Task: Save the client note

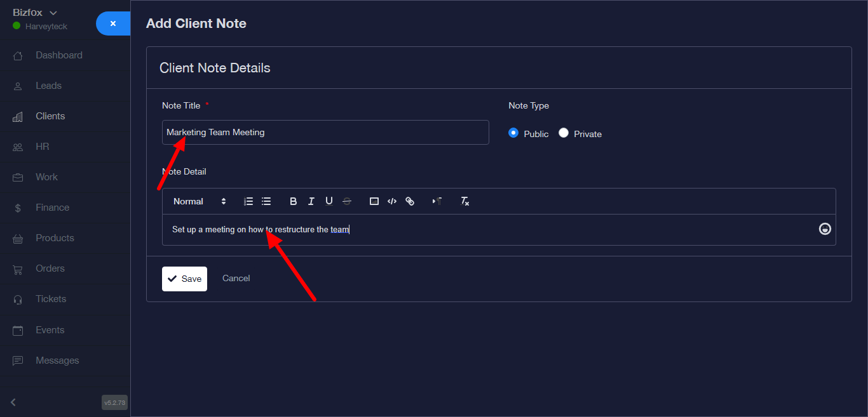Action: (x=184, y=279)
